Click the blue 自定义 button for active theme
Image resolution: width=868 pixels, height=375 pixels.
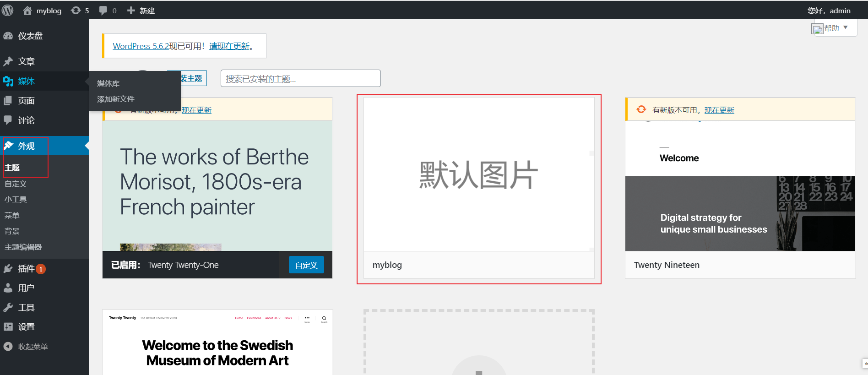pyautogui.click(x=306, y=265)
